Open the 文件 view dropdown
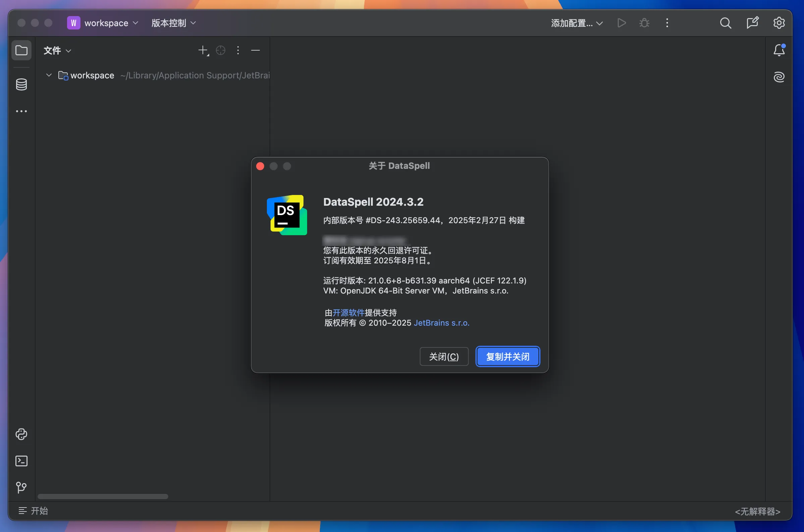The image size is (804, 532). (57, 51)
